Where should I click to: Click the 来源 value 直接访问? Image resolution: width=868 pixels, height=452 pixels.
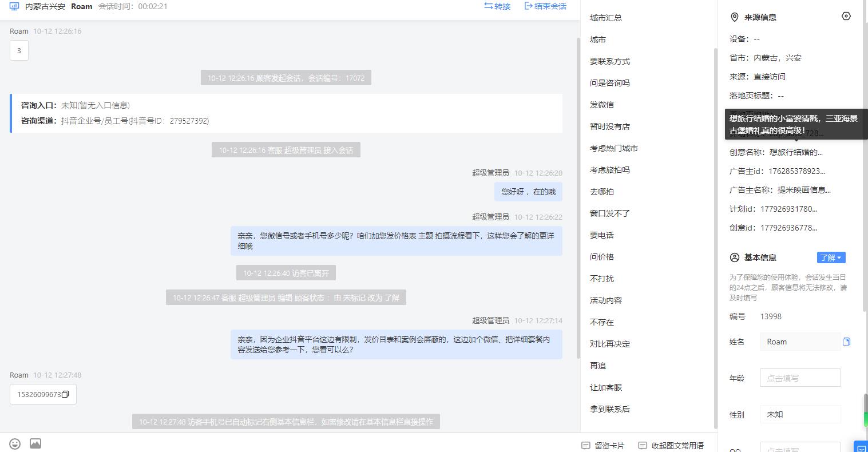pos(770,77)
